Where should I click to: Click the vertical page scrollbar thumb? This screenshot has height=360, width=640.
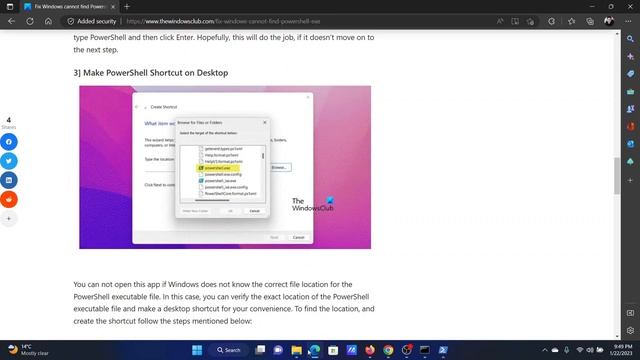pos(617,176)
